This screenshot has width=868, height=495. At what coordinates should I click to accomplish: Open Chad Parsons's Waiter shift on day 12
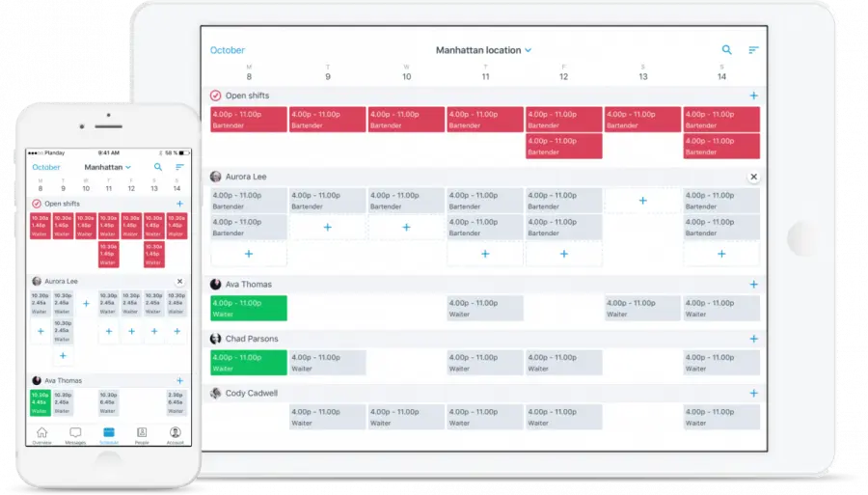(564, 363)
